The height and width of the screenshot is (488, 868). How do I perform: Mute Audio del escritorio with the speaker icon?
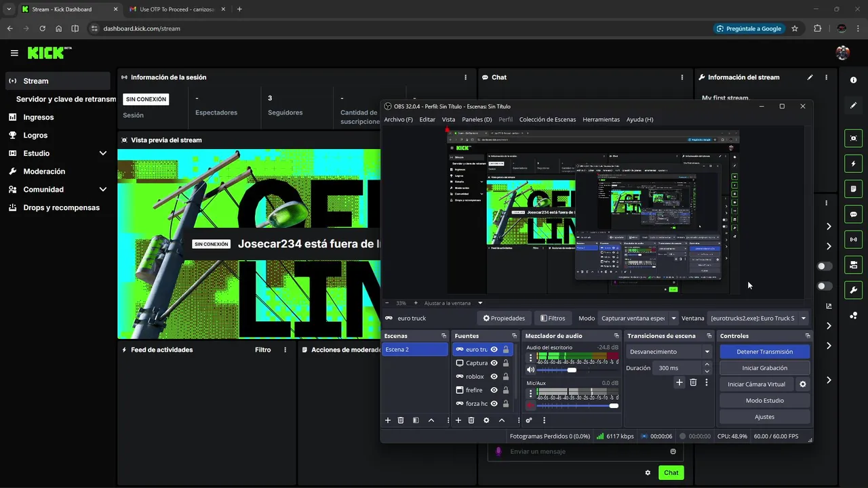(530, 370)
